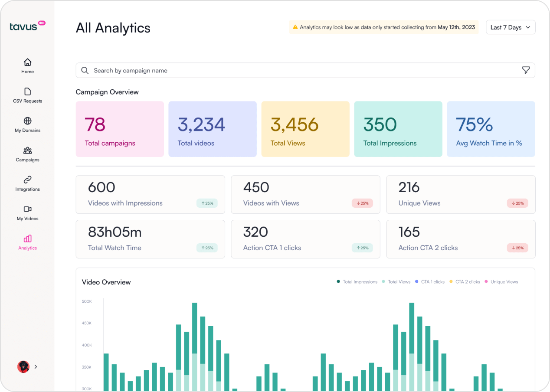
Task: Open My Videos camera icon
Action: click(27, 209)
